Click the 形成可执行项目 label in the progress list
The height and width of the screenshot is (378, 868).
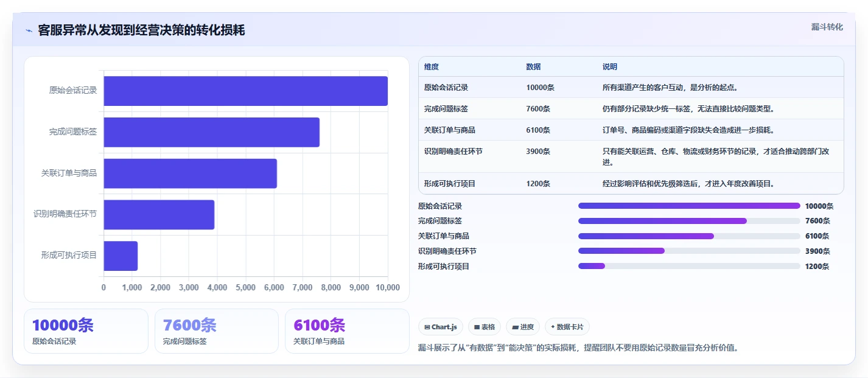(444, 266)
